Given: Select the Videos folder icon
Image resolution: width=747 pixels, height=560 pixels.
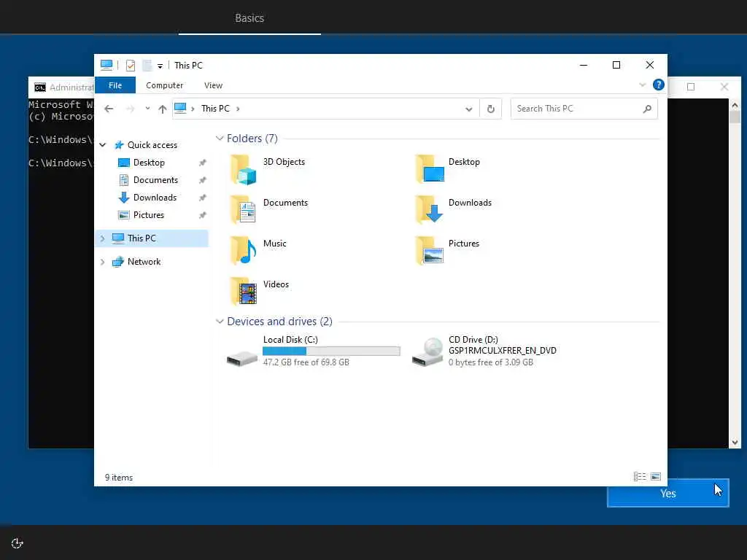Looking at the screenshot, I should [243, 292].
